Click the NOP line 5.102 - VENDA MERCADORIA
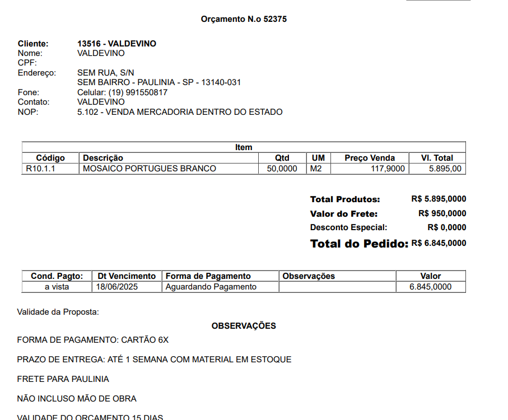508x420 pixels. point(179,112)
